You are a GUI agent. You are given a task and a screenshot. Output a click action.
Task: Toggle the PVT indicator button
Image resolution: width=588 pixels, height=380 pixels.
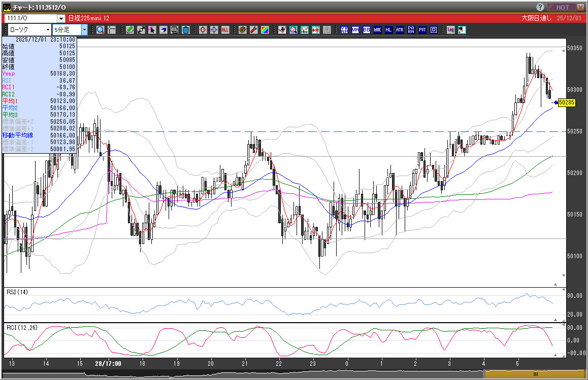click(x=422, y=30)
